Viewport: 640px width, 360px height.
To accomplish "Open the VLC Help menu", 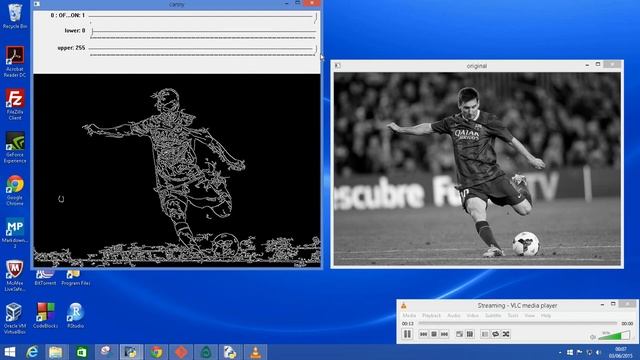I will 546,316.
